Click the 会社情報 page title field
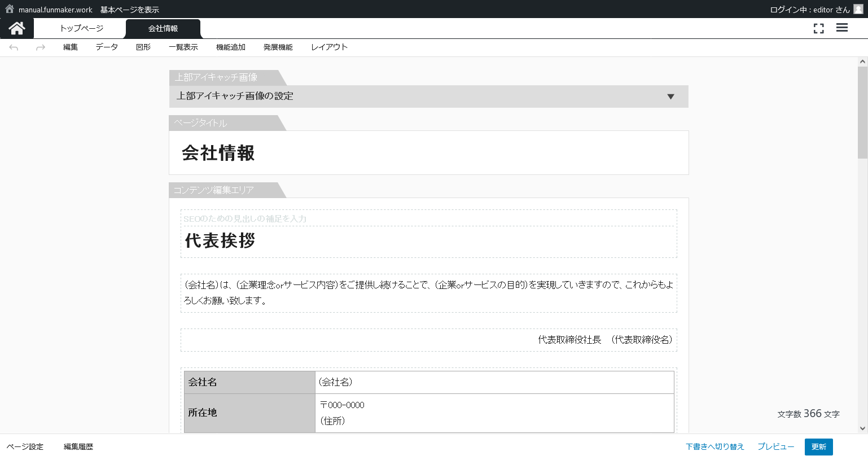 (x=429, y=153)
